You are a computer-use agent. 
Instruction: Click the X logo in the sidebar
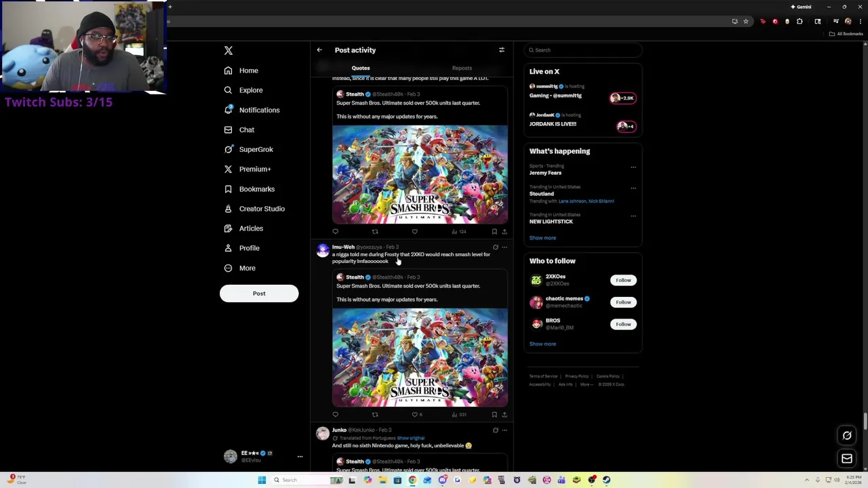pyautogui.click(x=229, y=51)
